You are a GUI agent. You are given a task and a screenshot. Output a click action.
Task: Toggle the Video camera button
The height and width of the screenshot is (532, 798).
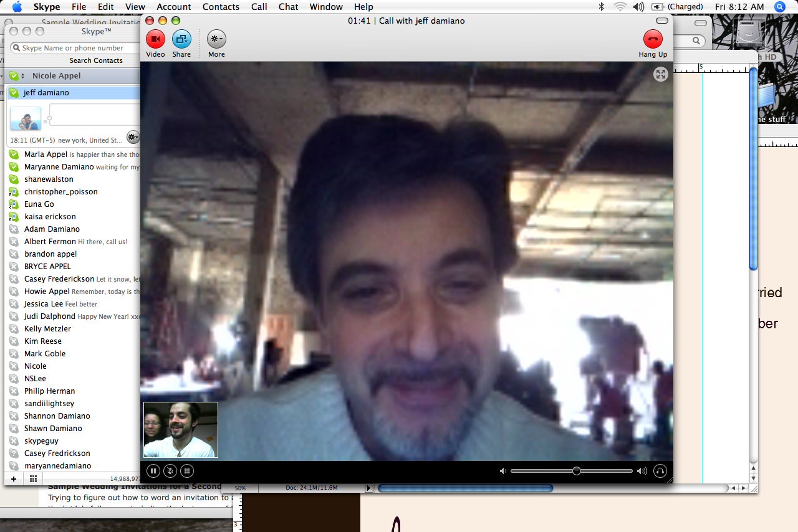pyautogui.click(x=155, y=39)
